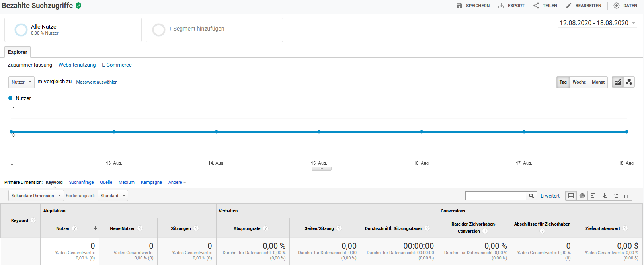
Task: Set chart interval to Woche
Action: click(579, 82)
